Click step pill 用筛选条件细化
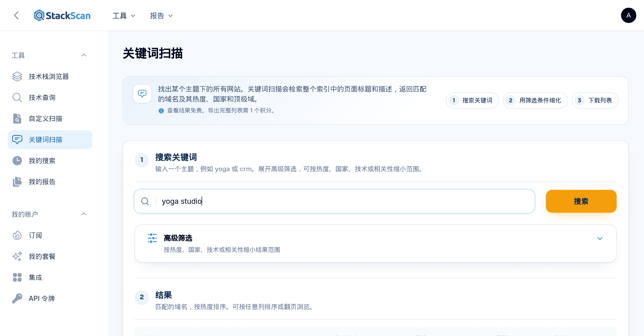 click(x=535, y=100)
